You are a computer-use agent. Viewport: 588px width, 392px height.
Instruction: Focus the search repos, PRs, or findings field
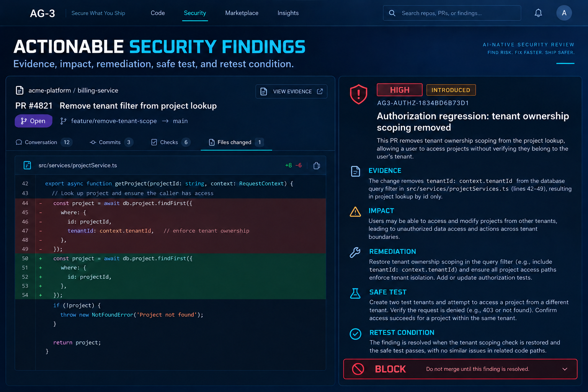click(x=452, y=13)
